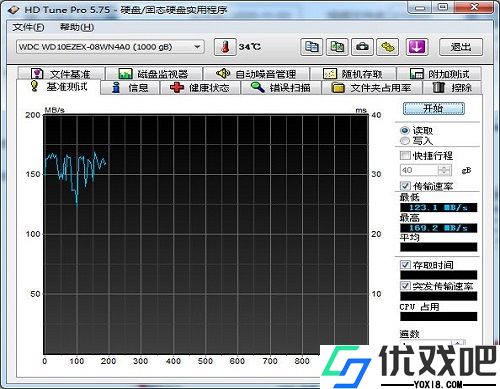Switch to the 随机存取 tab

click(353, 74)
